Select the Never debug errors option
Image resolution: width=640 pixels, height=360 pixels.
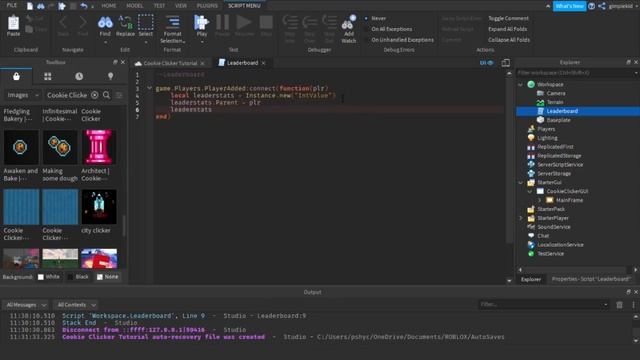378,18
